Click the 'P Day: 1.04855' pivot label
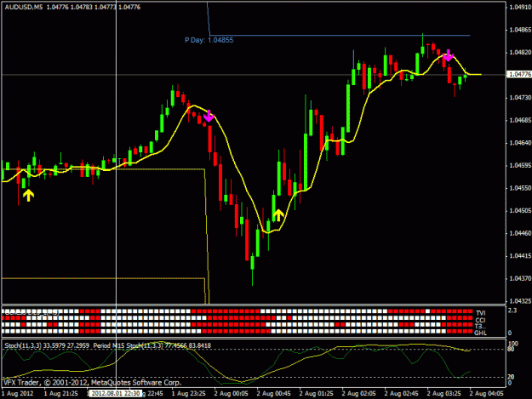 click(x=209, y=40)
